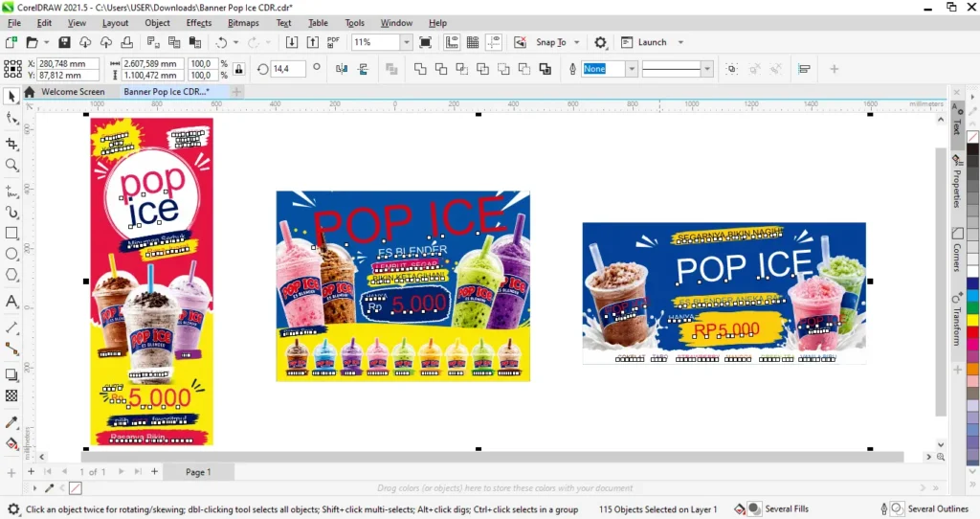Image resolution: width=980 pixels, height=519 pixels.
Task: Open the Bitmaps menu
Action: pyautogui.click(x=243, y=23)
